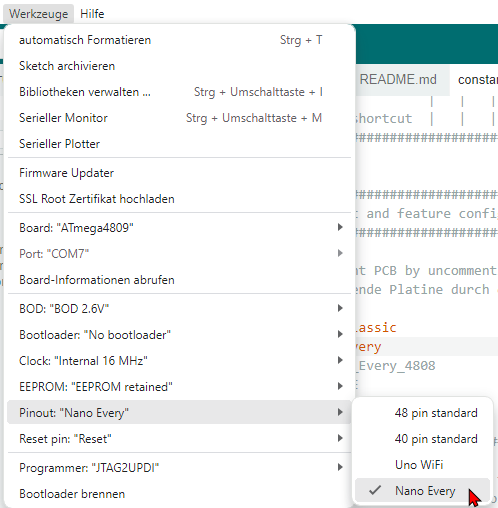Click Bootloader brennen
This screenshot has width=498, height=508.
pyautogui.click(x=179, y=494)
